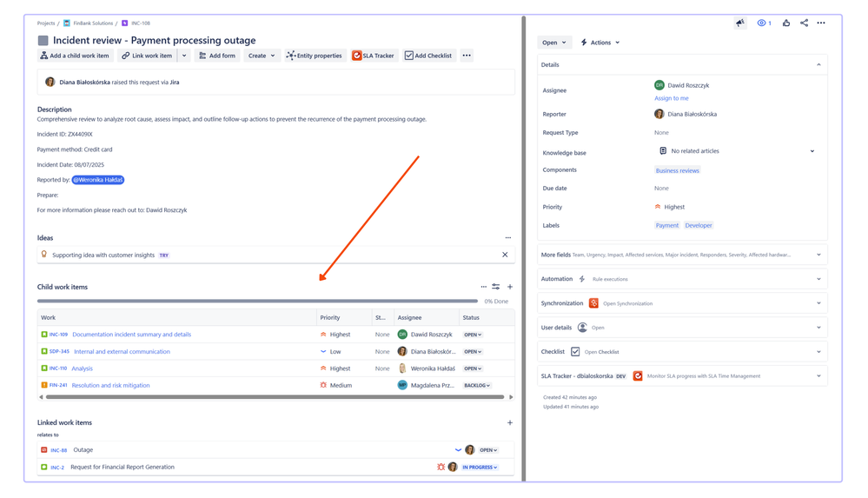This screenshot has height=498, width=868.
Task: Click the child work items configure sliders icon
Action: [496, 287]
